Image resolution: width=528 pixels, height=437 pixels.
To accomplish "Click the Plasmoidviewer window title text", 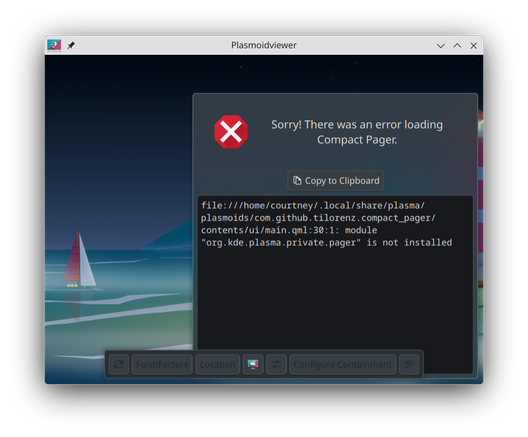I will (x=264, y=45).
